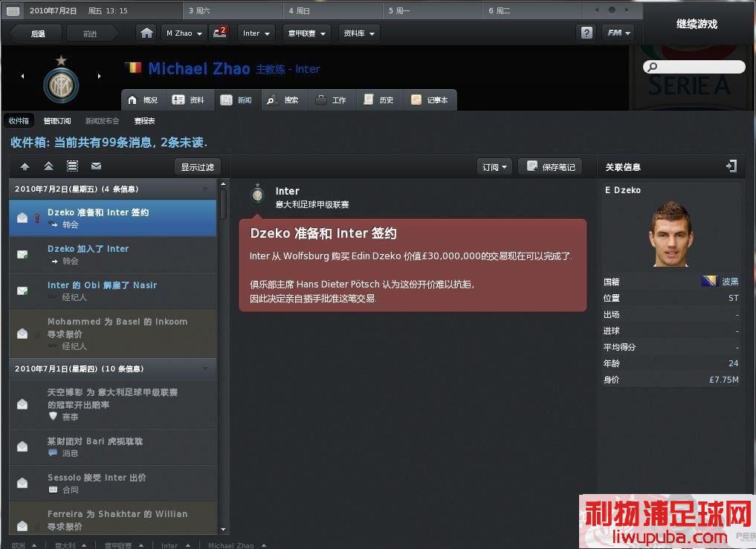Image resolution: width=756 pixels, height=549 pixels.
Task: Click calendar scroll left arrow at top
Action: [x=597, y=10]
